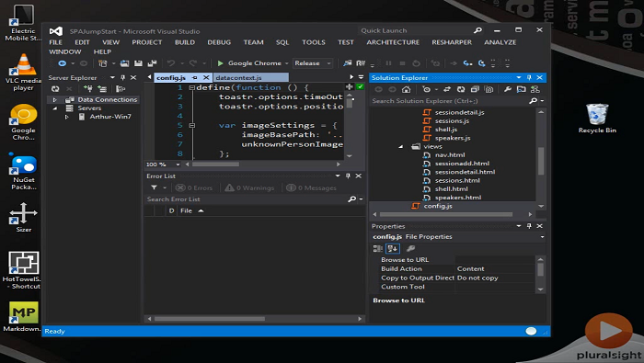Open the editor zoom 100 % dropdown
This screenshot has width=644, height=363.
coord(178,164)
